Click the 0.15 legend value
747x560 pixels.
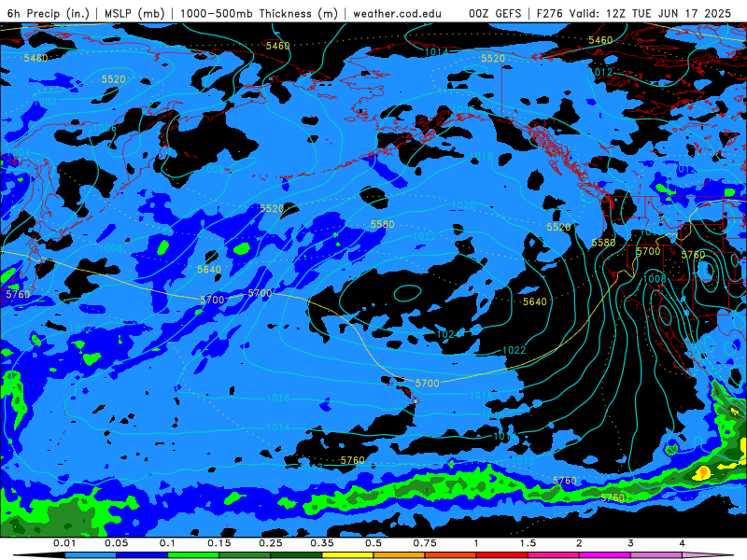point(219,543)
